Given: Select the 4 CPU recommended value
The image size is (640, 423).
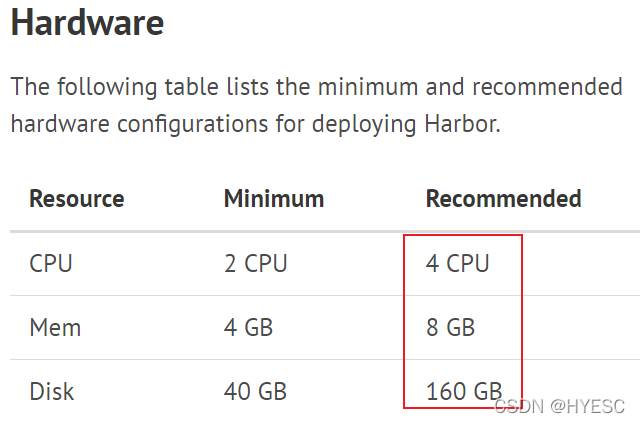Looking at the screenshot, I should pos(457,263).
